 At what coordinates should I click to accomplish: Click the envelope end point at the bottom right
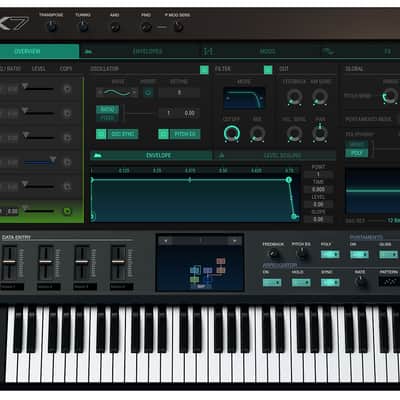pyautogui.click(x=294, y=217)
